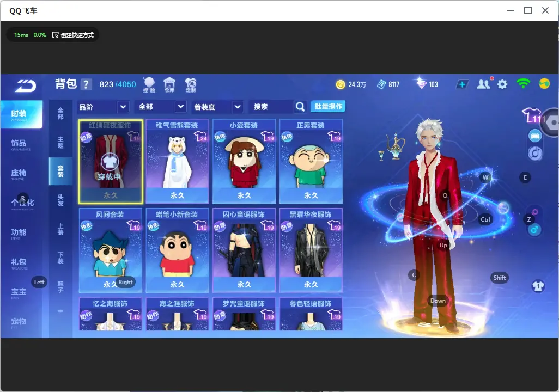This screenshot has height=392, width=559.
Task: Click the hexagon floating button at right edge
Action: point(551,122)
